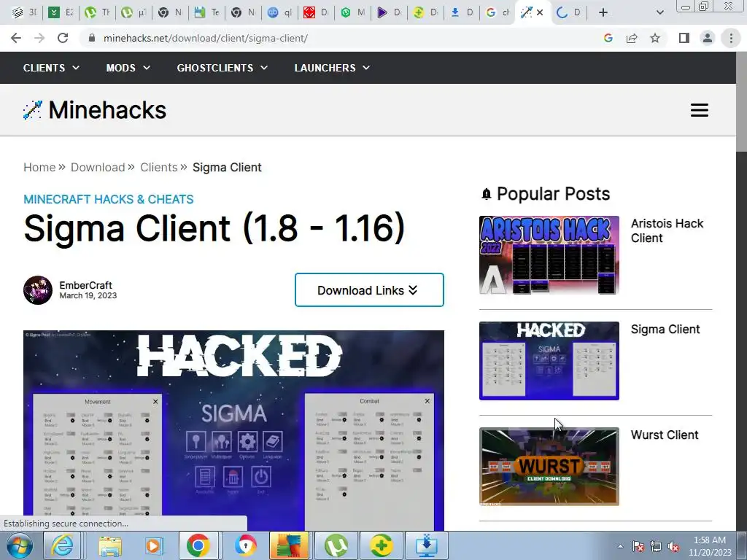Show tab search dropdown
Viewport: 747px width, 560px height.
click(659, 12)
